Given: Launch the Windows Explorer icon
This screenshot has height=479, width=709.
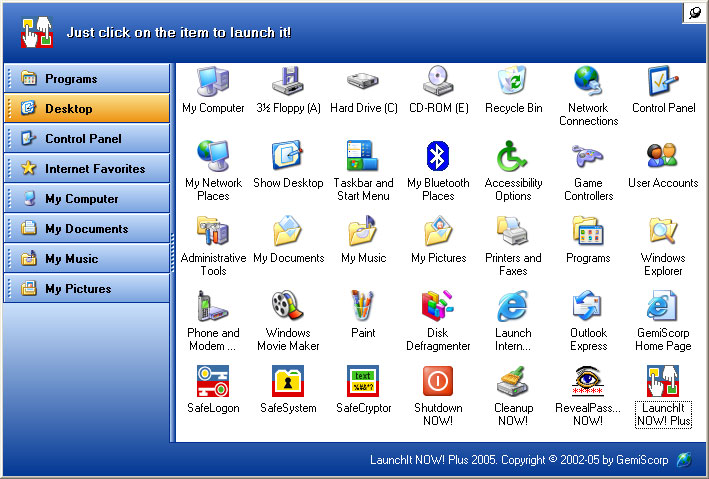Looking at the screenshot, I should pos(663,231).
